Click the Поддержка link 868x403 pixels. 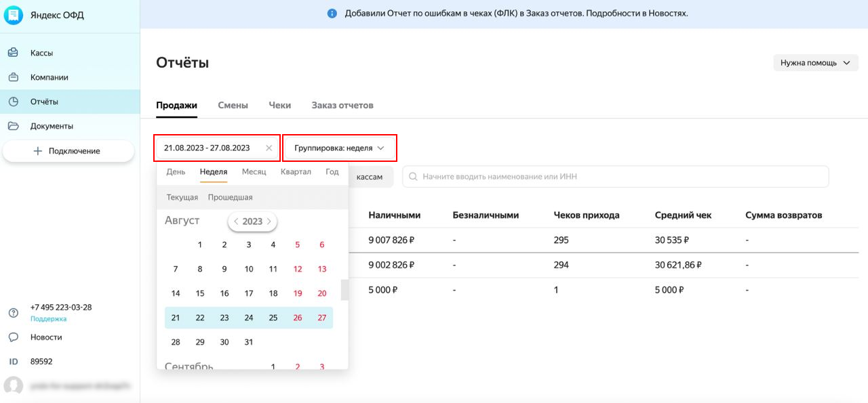[x=49, y=319]
